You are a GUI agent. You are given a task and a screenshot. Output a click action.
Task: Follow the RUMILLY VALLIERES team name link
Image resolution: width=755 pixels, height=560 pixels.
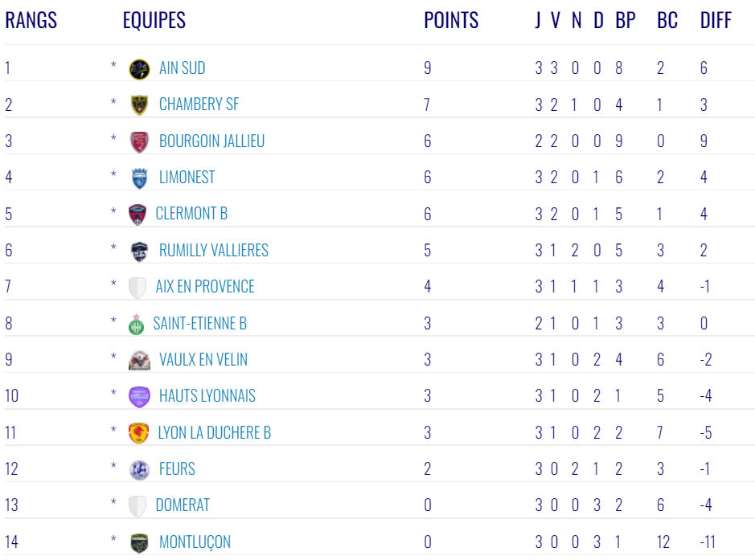tap(213, 250)
